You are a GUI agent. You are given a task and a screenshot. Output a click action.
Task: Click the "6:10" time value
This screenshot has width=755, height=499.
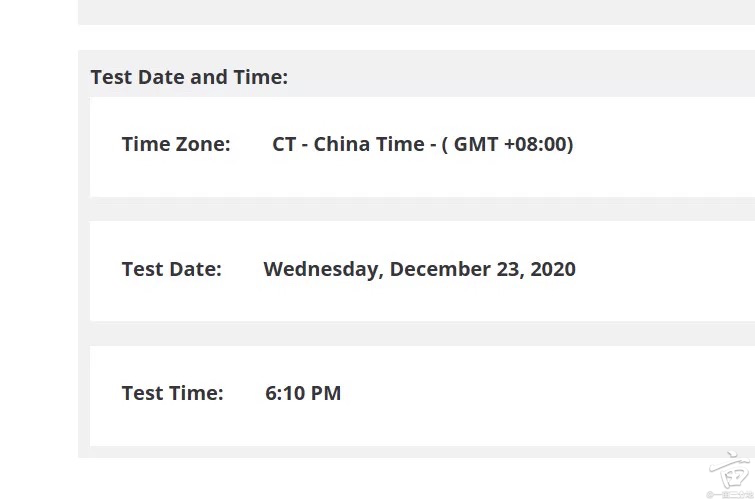tap(284, 393)
